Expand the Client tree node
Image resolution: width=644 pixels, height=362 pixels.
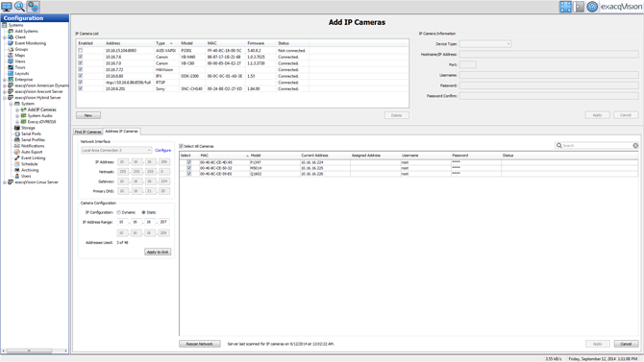click(x=5, y=37)
